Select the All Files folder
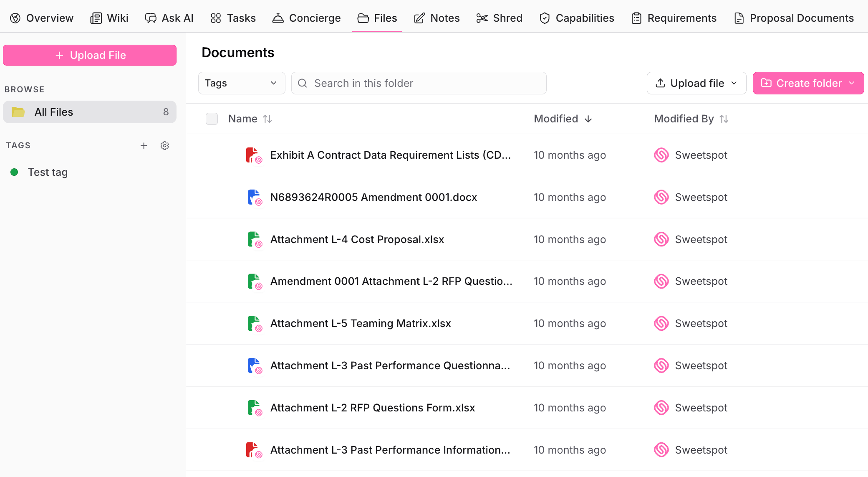Viewport: 868px width, 477px height. (90, 112)
